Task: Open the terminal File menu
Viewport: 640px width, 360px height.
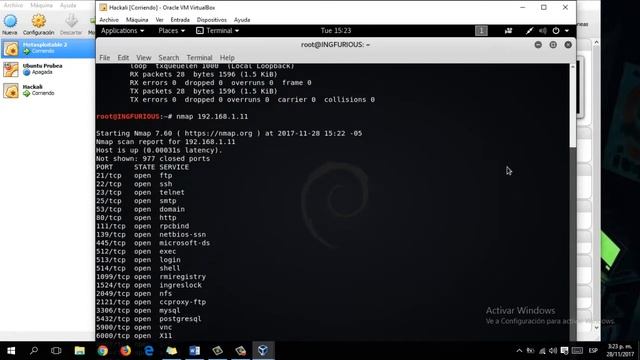Action: 104,58
